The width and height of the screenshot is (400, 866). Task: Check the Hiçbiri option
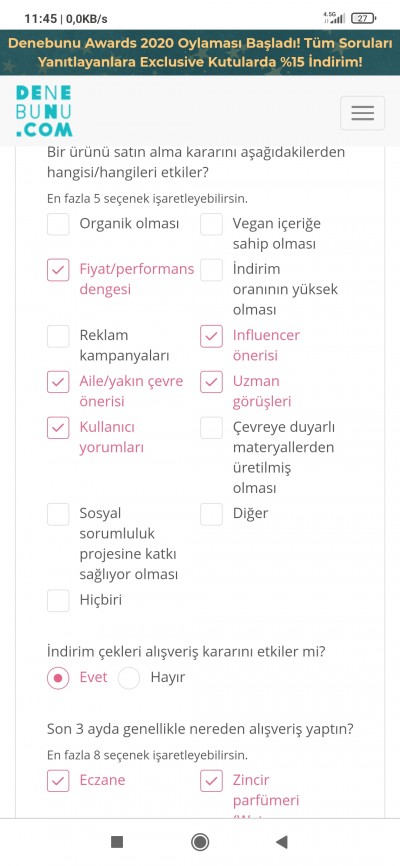(58, 600)
